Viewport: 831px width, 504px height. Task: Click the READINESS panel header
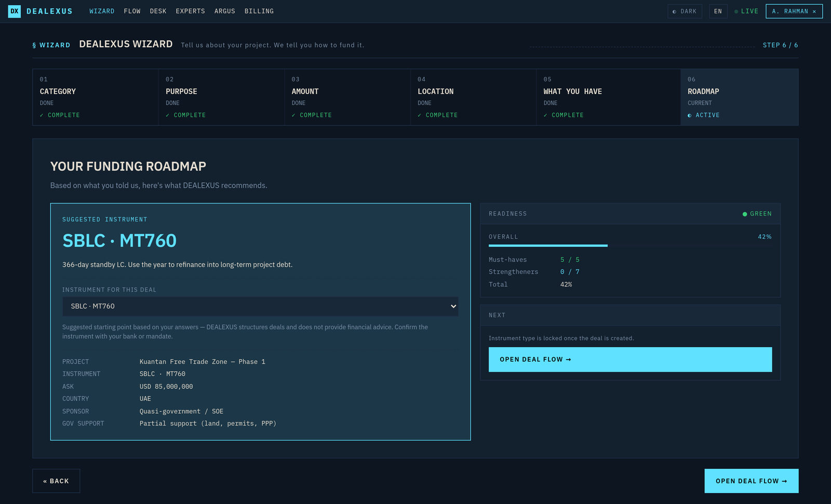[x=630, y=214]
